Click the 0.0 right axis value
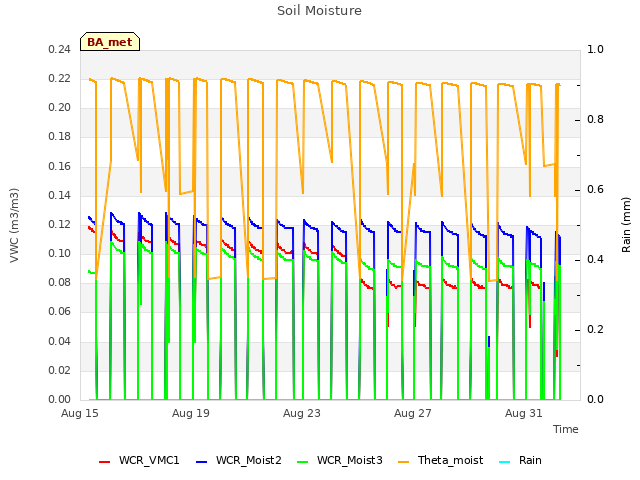Screen dimensions: 640x480 (595, 399)
